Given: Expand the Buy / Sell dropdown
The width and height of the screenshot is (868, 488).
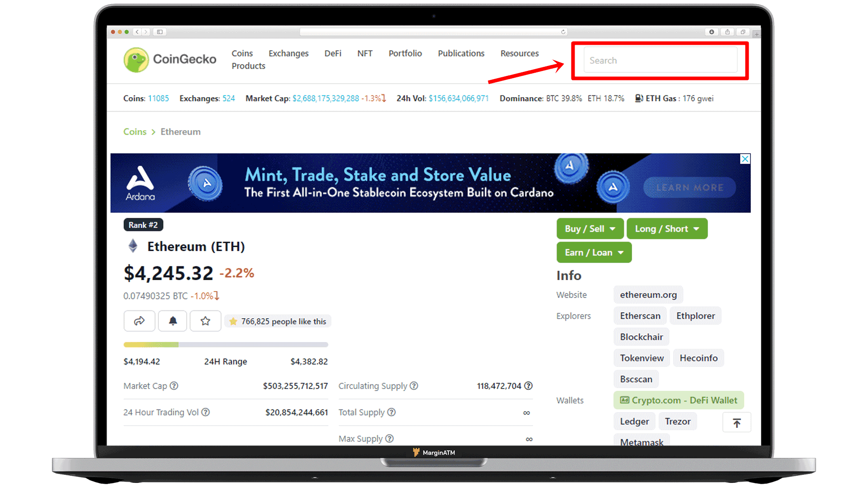Looking at the screenshot, I should (x=589, y=228).
